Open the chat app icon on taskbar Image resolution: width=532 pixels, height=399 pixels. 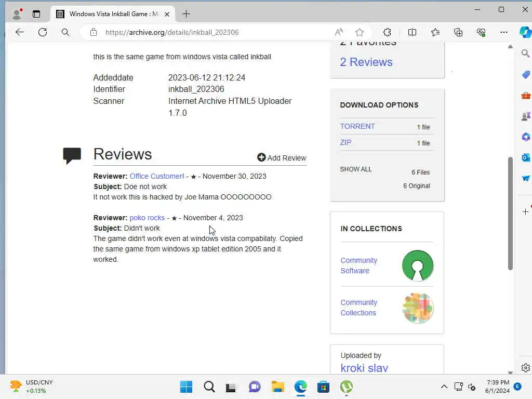point(255,387)
